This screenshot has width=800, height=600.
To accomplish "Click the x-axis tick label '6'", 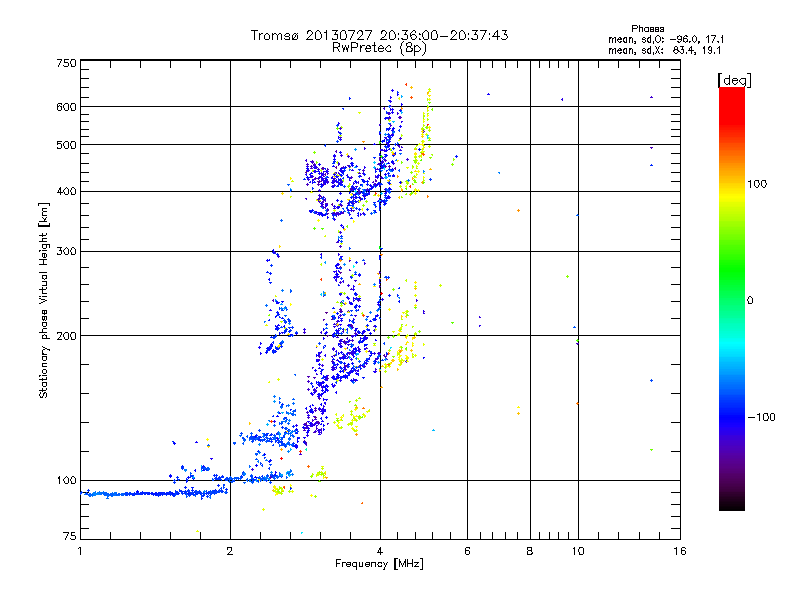I will pos(467,551).
